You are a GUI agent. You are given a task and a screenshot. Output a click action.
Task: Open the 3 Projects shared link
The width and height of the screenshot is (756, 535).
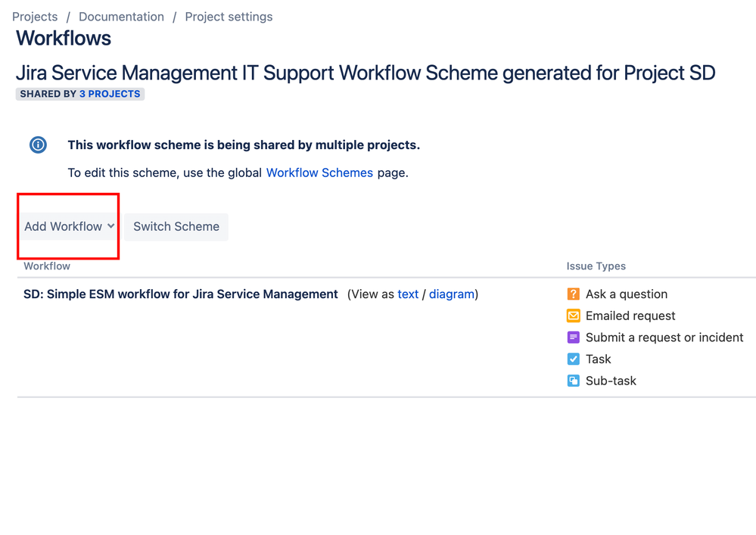click(x=110, y=94)
